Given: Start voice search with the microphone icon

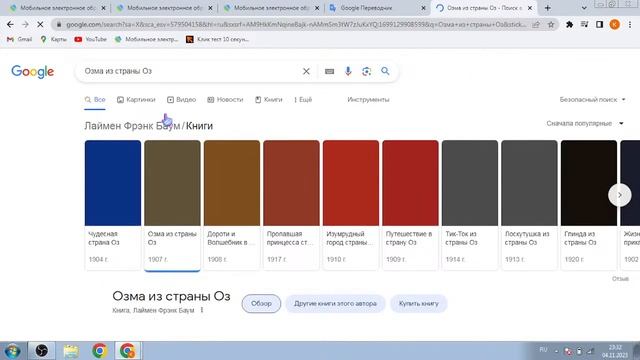Looking at the screenshot, I should (348, 71).
